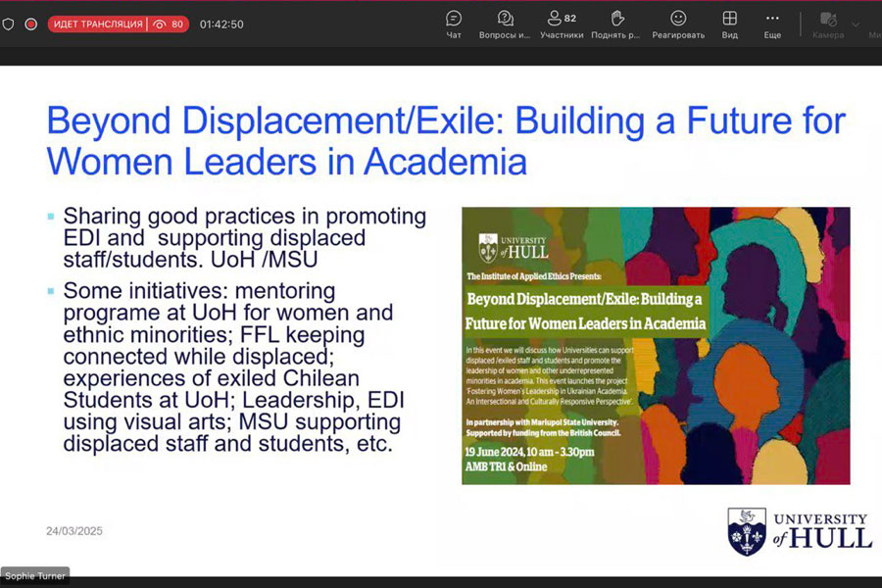Click the red recording indicator icon

(x=30, y=24)
